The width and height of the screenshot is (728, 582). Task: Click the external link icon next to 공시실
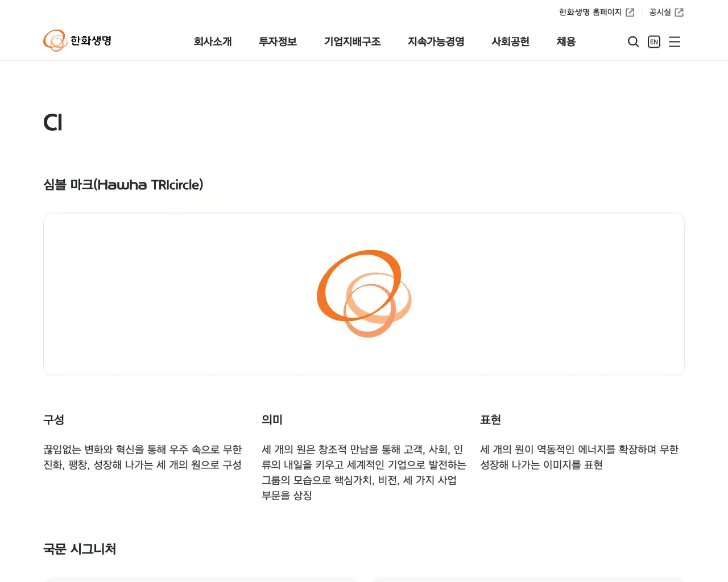pos(680,12)
